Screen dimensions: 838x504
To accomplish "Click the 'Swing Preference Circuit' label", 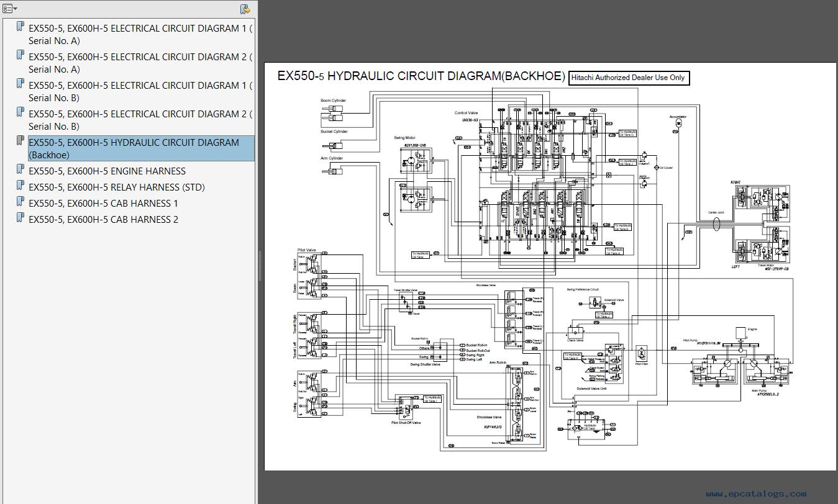I will tap(582, 290).
